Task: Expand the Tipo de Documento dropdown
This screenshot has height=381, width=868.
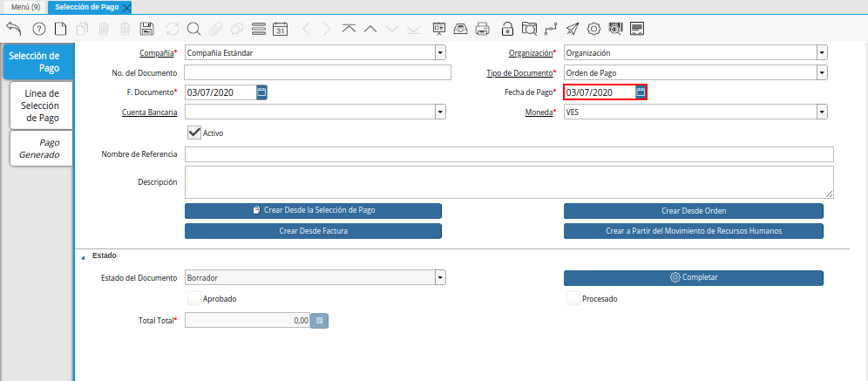Action: coord(822,72)
